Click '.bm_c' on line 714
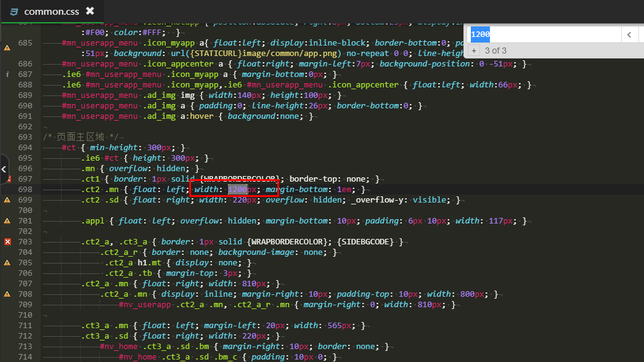The height and width of the screenshot is (362, 644). pos(226,356)
